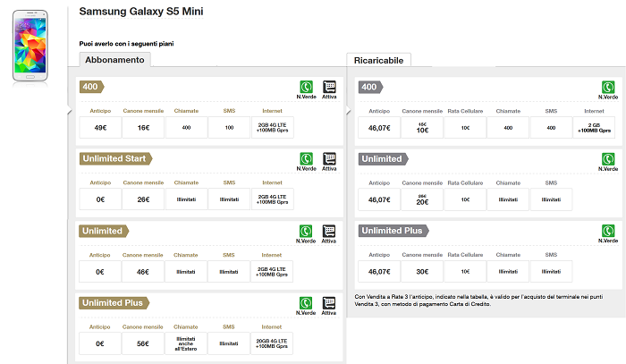The image size is (626, 364).
Task: Click the 30€ Canone mensile cell in Ricaricabile
Action: tap(422, 271)
